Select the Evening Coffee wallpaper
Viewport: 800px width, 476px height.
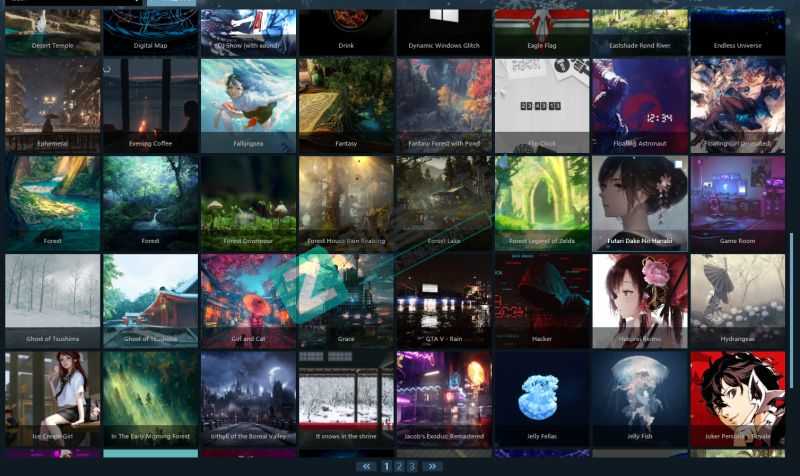coord(150,105)
